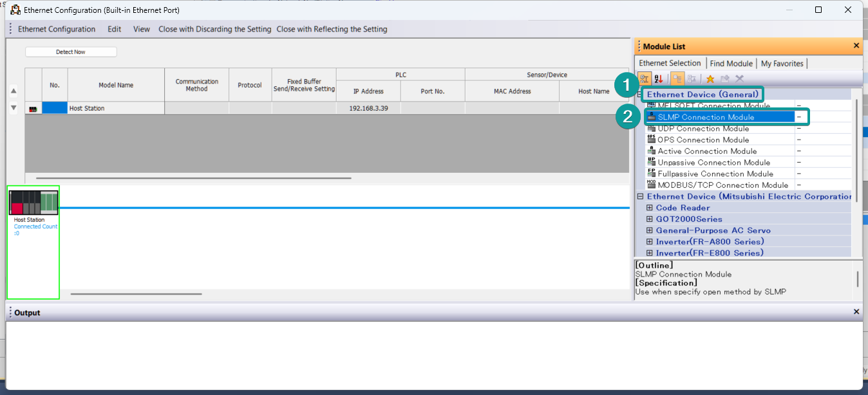Expand the General-Purpose AC Servo node
868x395 pixels.
point(649,230)
